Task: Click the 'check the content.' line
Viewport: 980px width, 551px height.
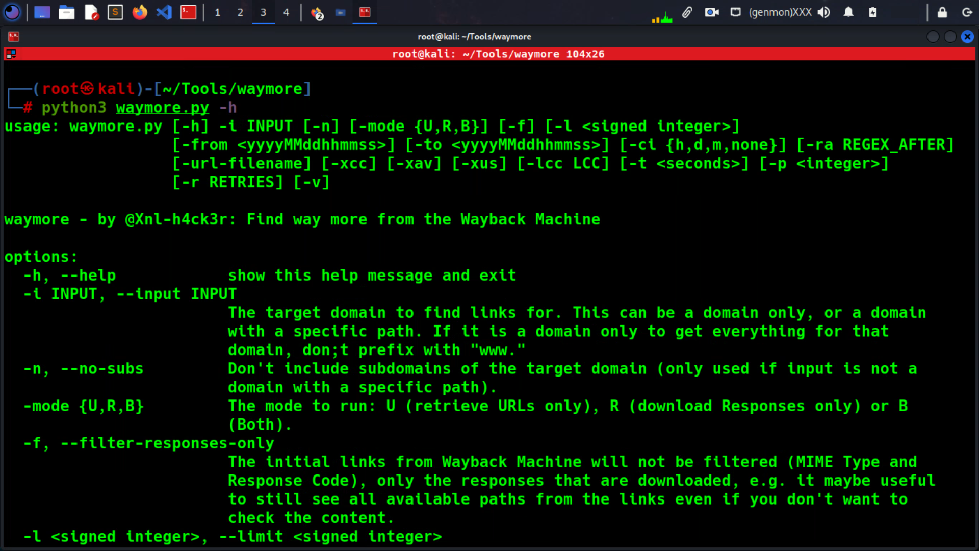Action: 312,518
